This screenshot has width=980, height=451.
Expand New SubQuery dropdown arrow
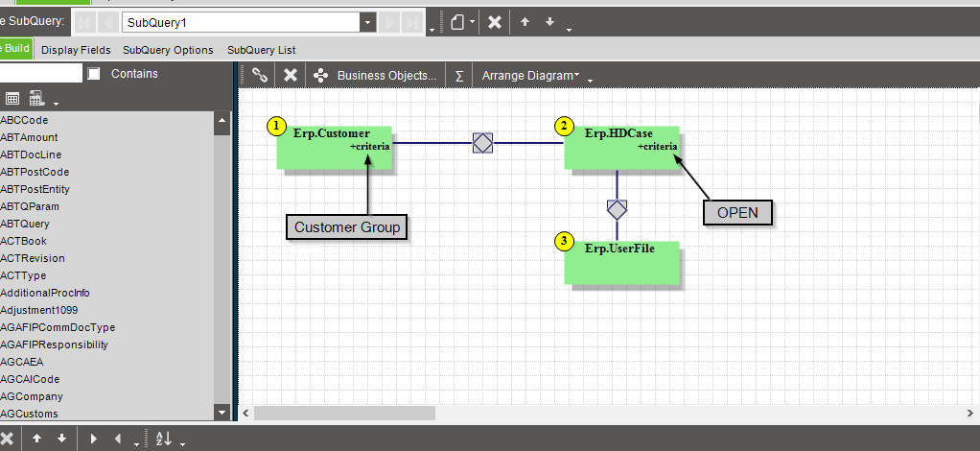tap(473, 22)
